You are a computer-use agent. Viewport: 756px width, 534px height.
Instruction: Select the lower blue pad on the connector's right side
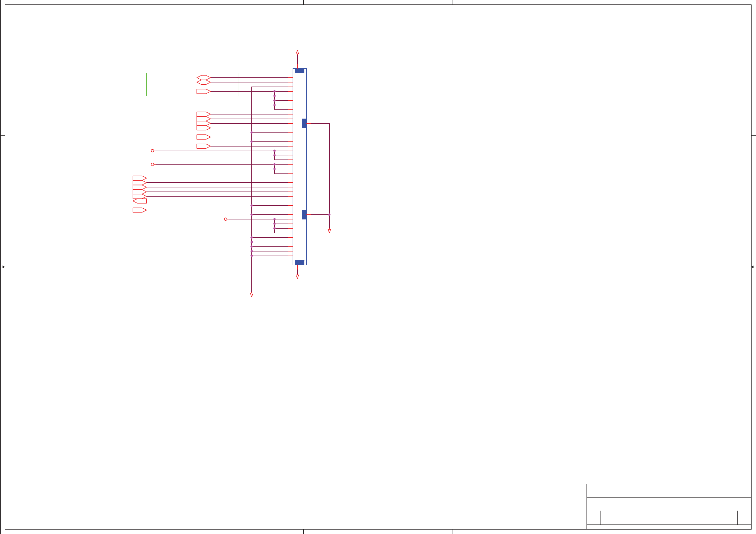pos(304,215)
